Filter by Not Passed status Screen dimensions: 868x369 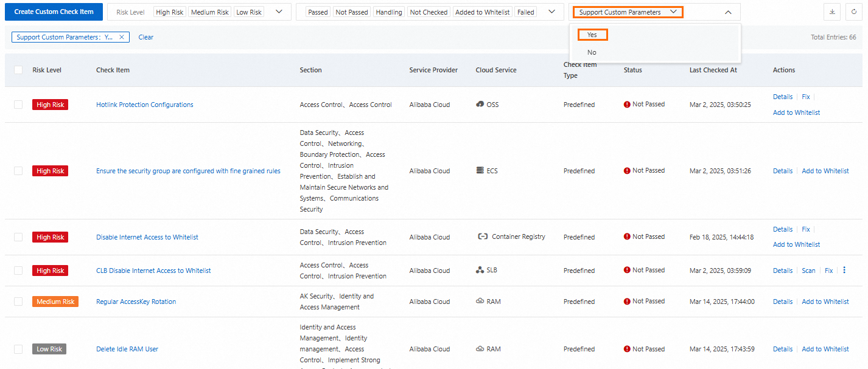(352, 12)
